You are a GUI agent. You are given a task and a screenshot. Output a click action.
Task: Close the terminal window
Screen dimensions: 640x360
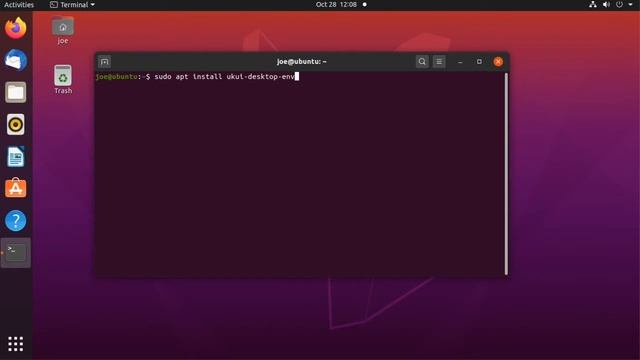498,62
